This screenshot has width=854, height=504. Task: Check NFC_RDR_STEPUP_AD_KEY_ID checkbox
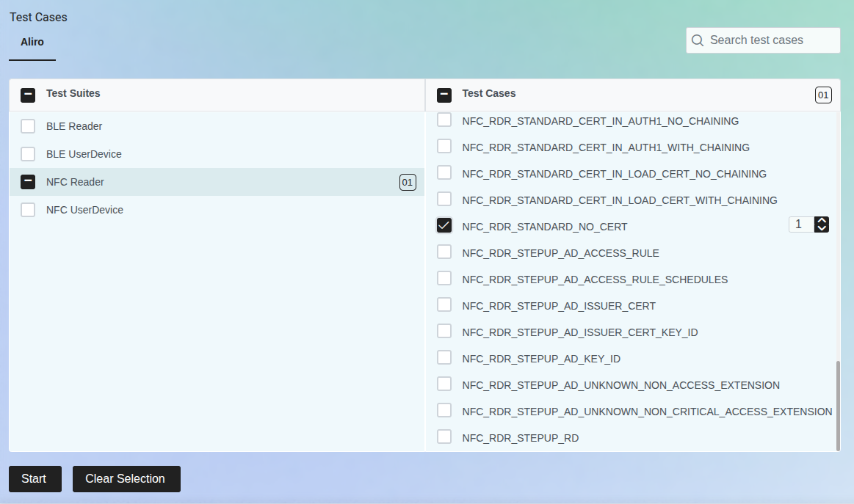444,357
